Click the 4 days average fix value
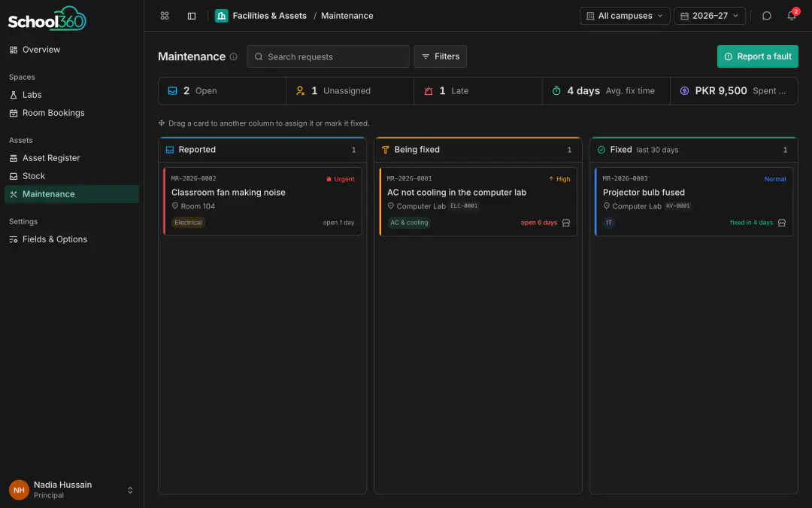Screen dimensions: 812x508 (x=583, y=91)
